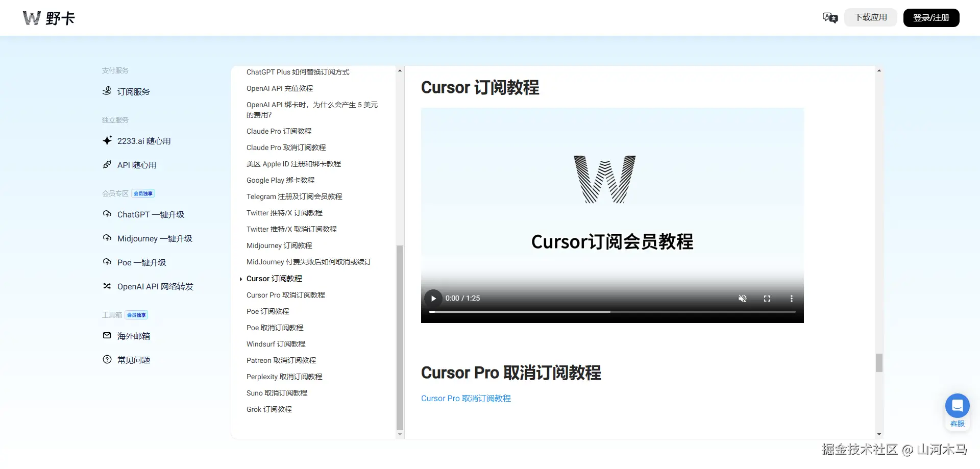Open ChatGPT 一键升级
The image size is (980, 469).
click(x=151, y=215)
